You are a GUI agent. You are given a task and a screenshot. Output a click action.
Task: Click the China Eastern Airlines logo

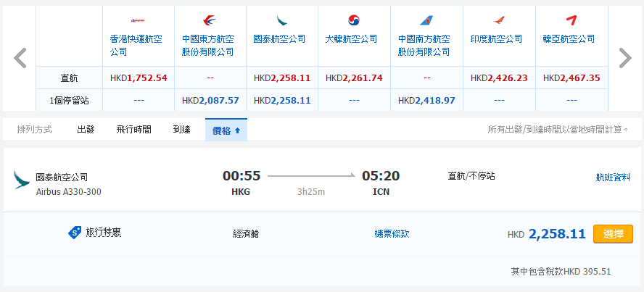[210, 20]
